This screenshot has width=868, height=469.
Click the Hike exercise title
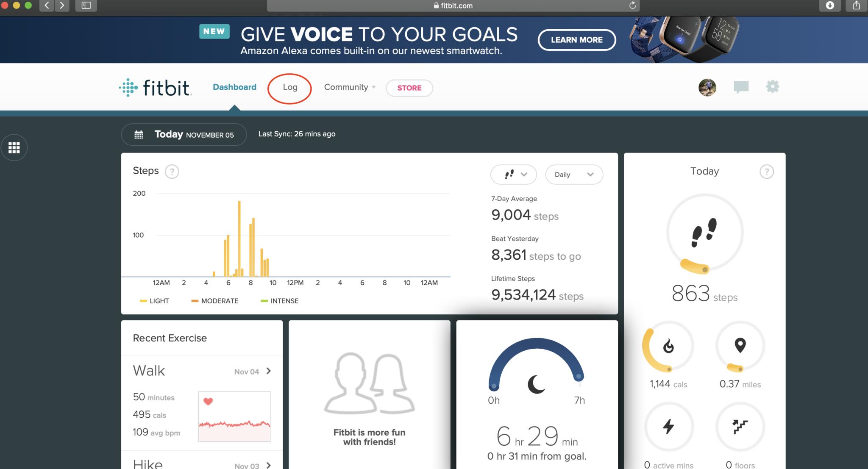point(148,464)
